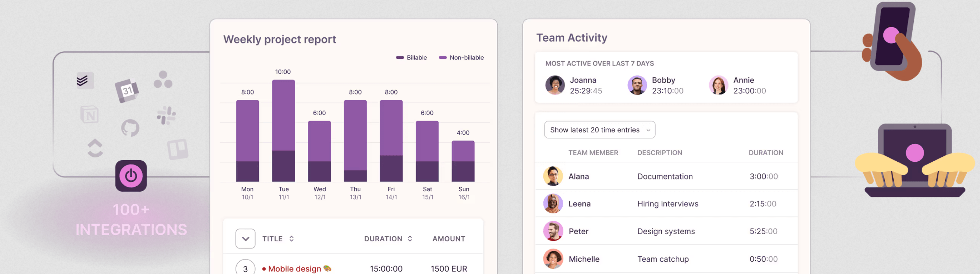
Task: Toggle the Non-billable legend item
Action: coord(461,58)
